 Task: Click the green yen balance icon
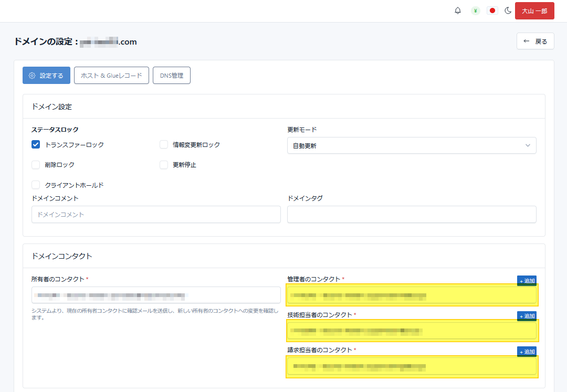pyautogui.click(x=475, y=10)
